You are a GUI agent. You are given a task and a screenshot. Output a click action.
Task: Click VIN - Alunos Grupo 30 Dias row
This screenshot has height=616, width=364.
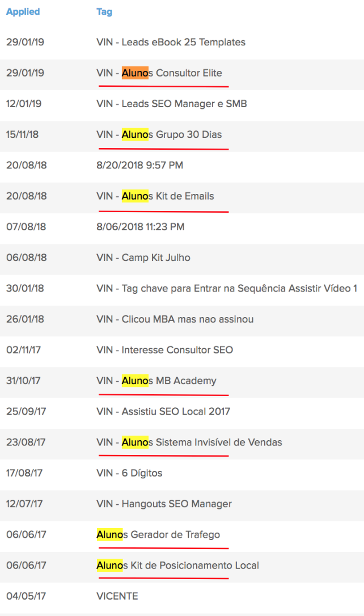click(x=159, y=135)
